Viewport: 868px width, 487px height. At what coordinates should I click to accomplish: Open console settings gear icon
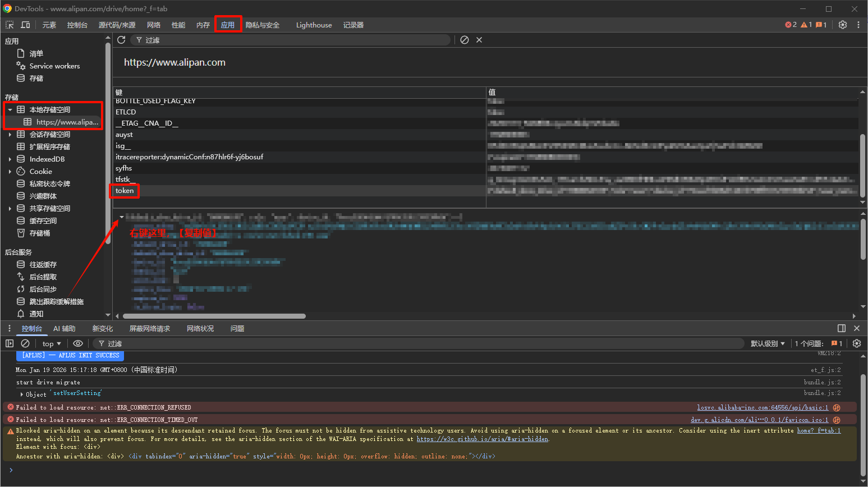[x=856, y=343]
